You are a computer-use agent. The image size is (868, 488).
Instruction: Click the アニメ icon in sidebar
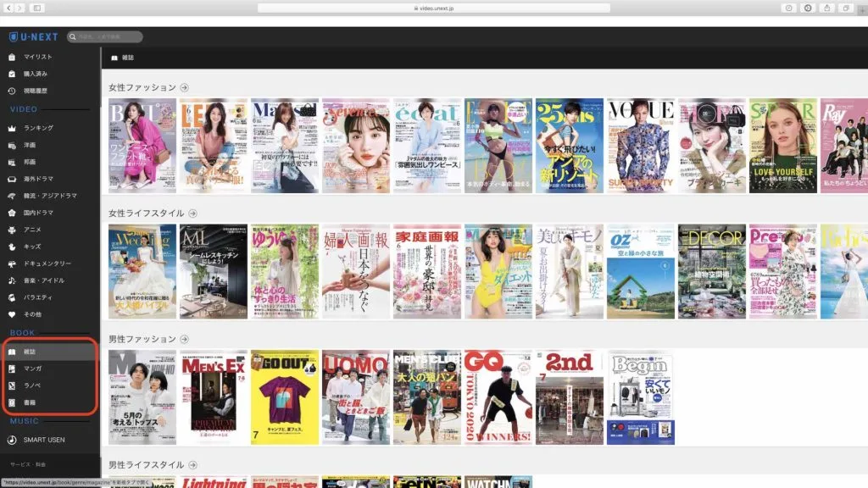(x=12, y=230)
